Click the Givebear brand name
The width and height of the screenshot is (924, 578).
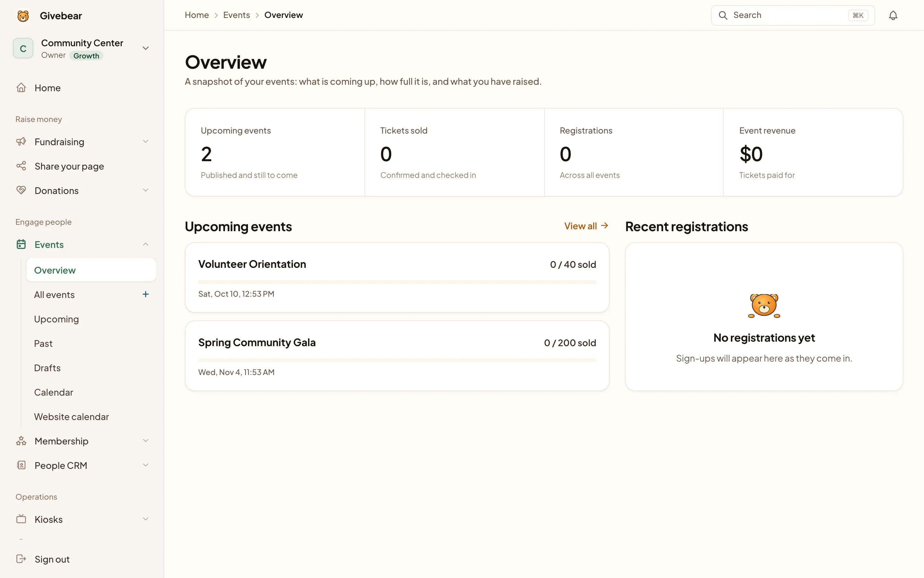pos(61,16)
